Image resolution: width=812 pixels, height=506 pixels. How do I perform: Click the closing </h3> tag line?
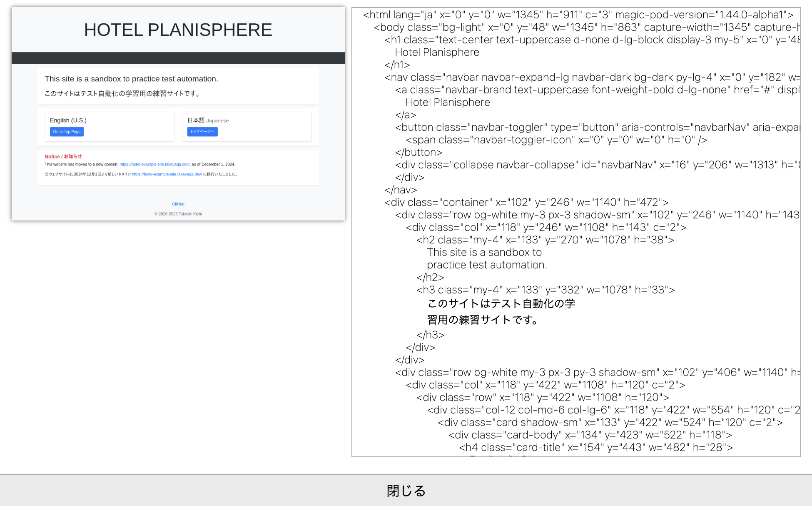coord(430,335)
